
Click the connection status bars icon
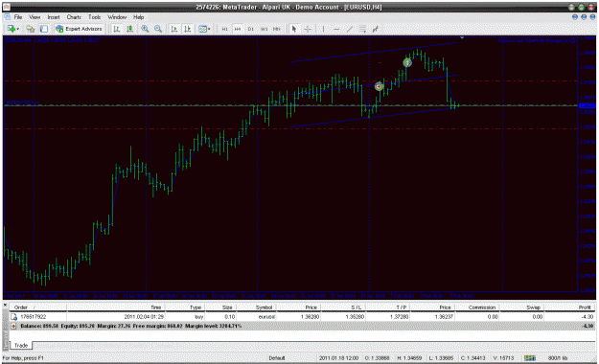529,358
